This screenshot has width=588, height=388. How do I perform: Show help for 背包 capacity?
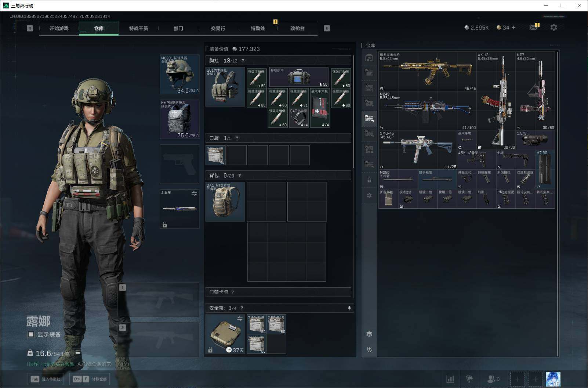tap(240, 176)
